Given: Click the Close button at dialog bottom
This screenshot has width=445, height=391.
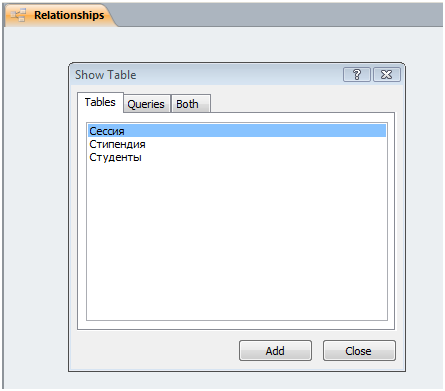Looking at the screenshot, I should point(359,351).
